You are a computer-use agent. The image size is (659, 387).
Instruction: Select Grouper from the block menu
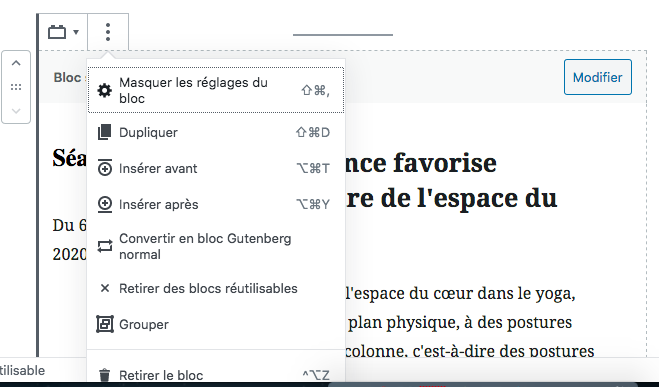[216, 324]
